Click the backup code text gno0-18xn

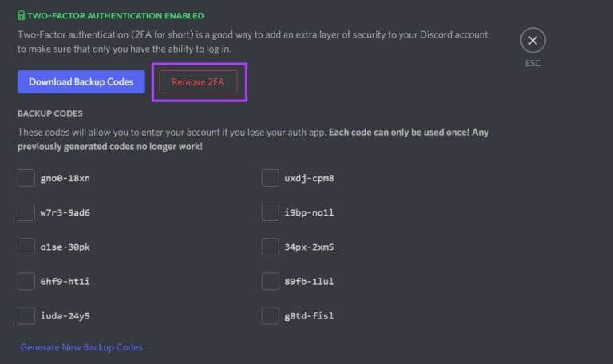coord(65,178)
